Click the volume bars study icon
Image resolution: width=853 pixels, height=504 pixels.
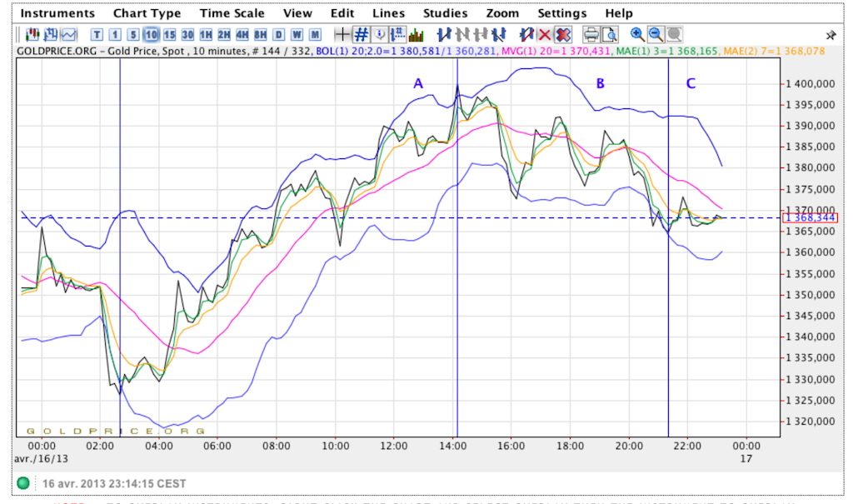pos(417,35)
